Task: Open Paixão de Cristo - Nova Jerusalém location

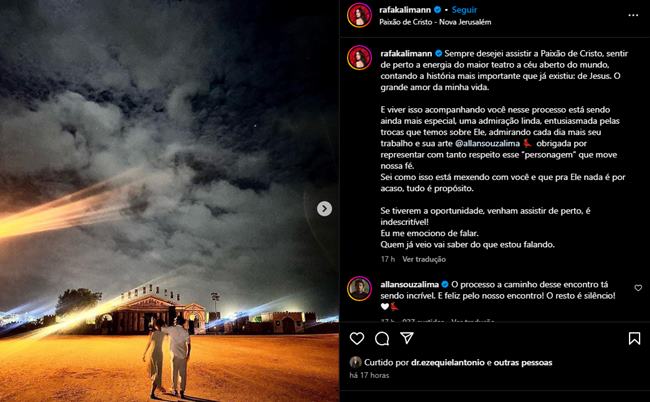Action: coord(435,22)
